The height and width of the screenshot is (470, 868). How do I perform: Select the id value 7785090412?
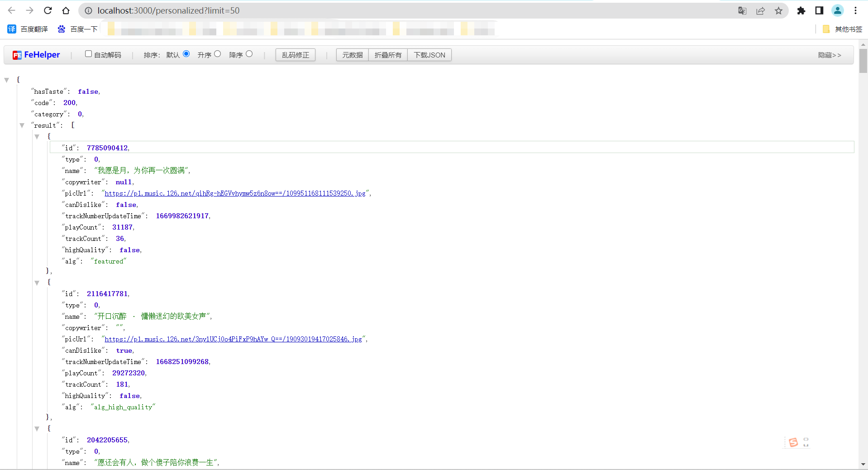point(107,148)
